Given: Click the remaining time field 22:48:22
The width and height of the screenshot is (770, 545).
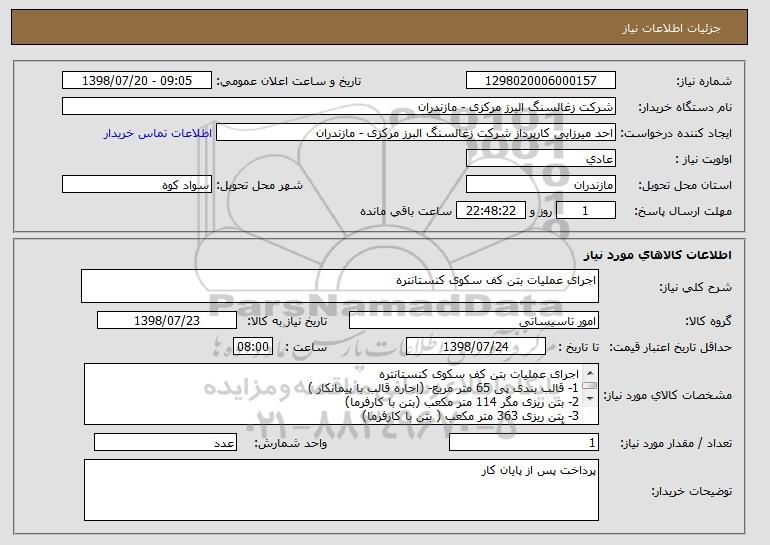Looking at the screenshot, I should point(491,211).
